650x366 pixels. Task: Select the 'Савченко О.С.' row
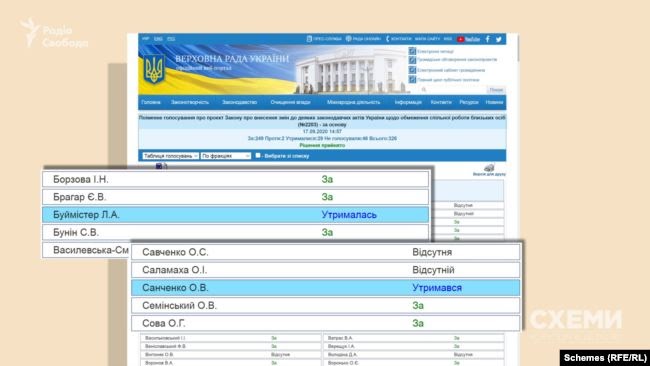[x=326, y=252]
